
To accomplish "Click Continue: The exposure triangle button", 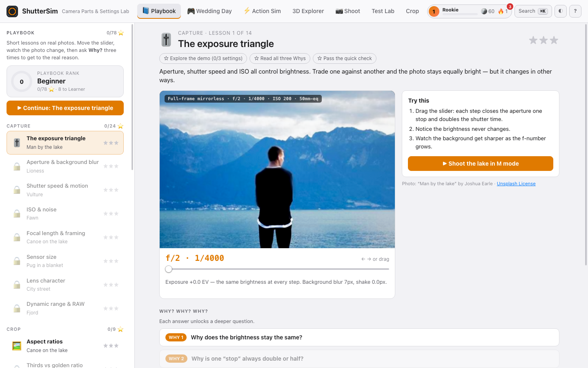I will pyautogui.click(x=65, y=108).
